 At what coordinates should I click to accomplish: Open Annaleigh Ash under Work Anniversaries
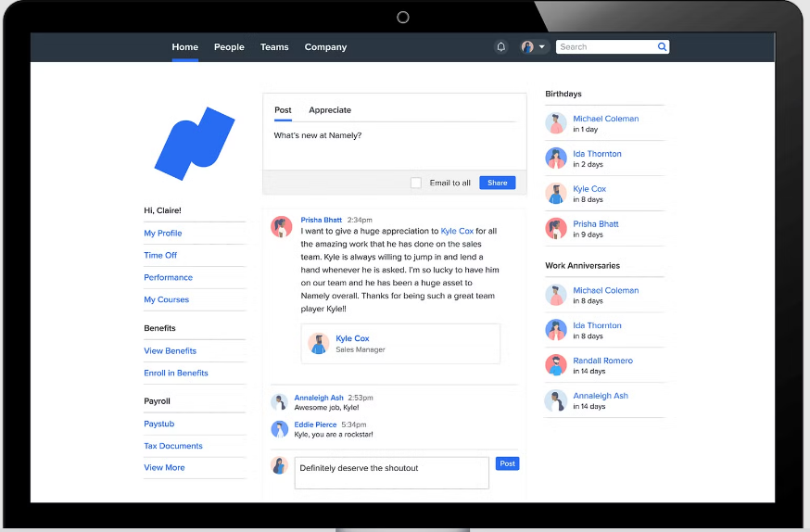click(x=601, y=396)
